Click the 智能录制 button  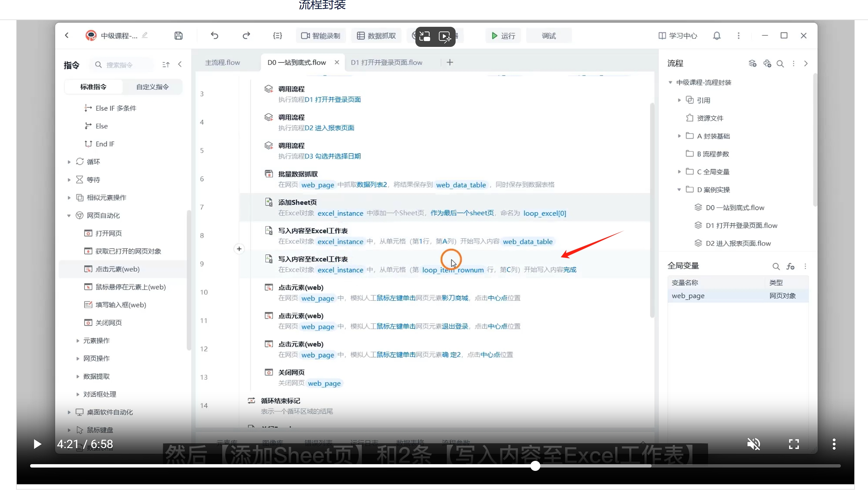coord(321,36)
